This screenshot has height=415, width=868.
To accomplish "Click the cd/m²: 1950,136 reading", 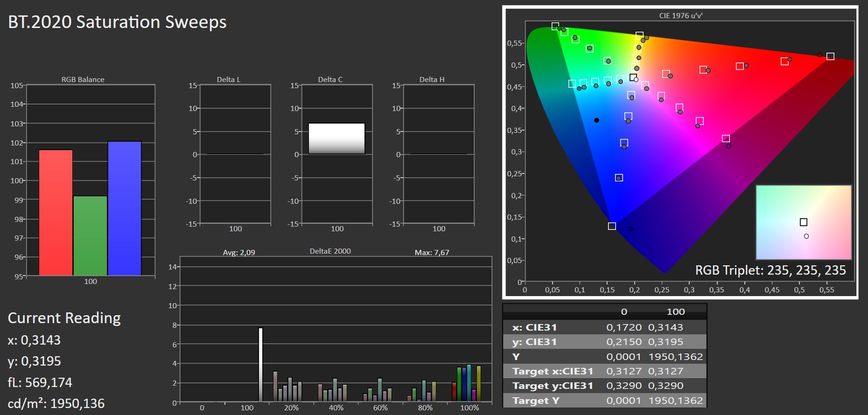I will coord(56,403).
